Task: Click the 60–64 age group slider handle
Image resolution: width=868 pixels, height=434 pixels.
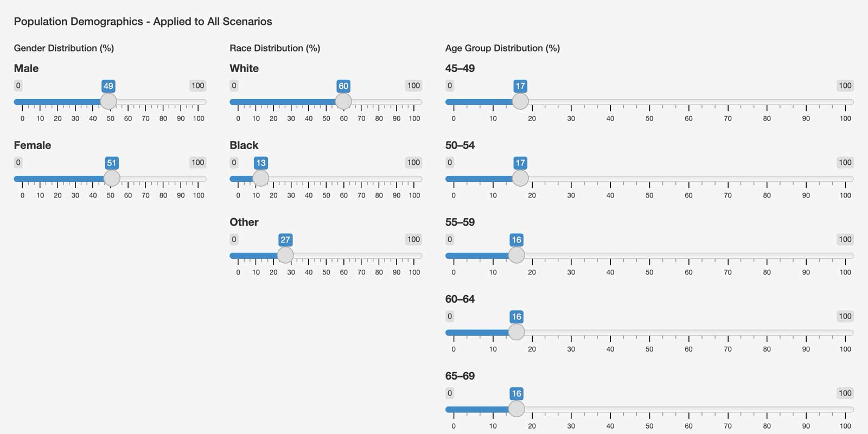Action: 516,332
